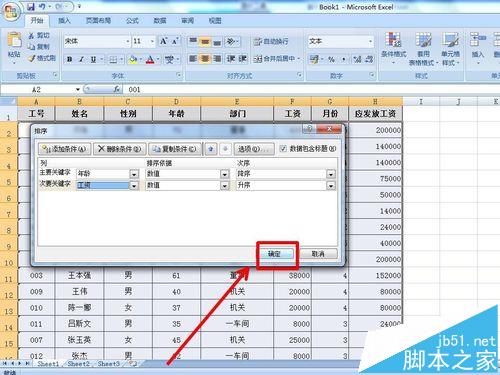Click the Underline formatting icon
Screen dimensions: 500x375
(x=93, y=59)
